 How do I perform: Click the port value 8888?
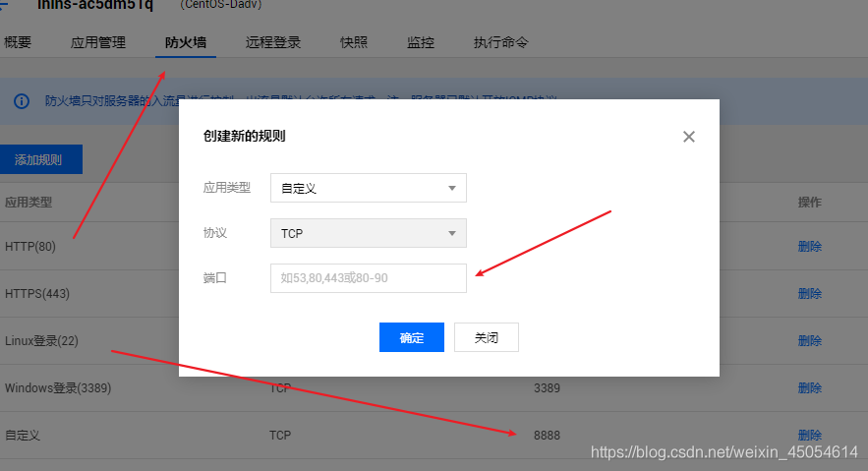[x=547, y=436]
